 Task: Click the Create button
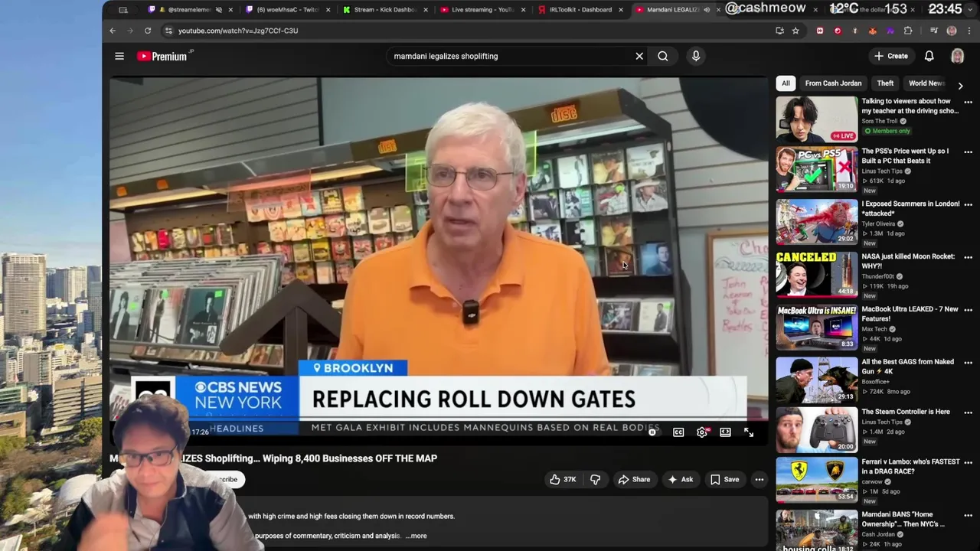point(891,56)
